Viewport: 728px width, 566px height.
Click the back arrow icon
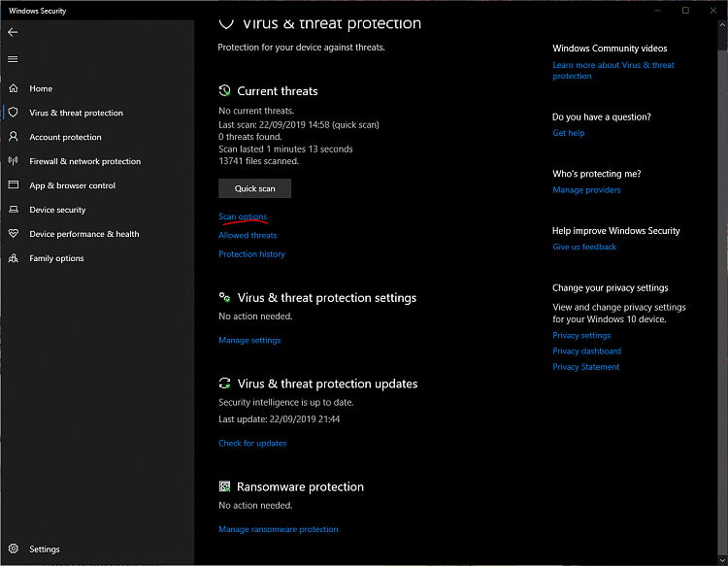13,32
